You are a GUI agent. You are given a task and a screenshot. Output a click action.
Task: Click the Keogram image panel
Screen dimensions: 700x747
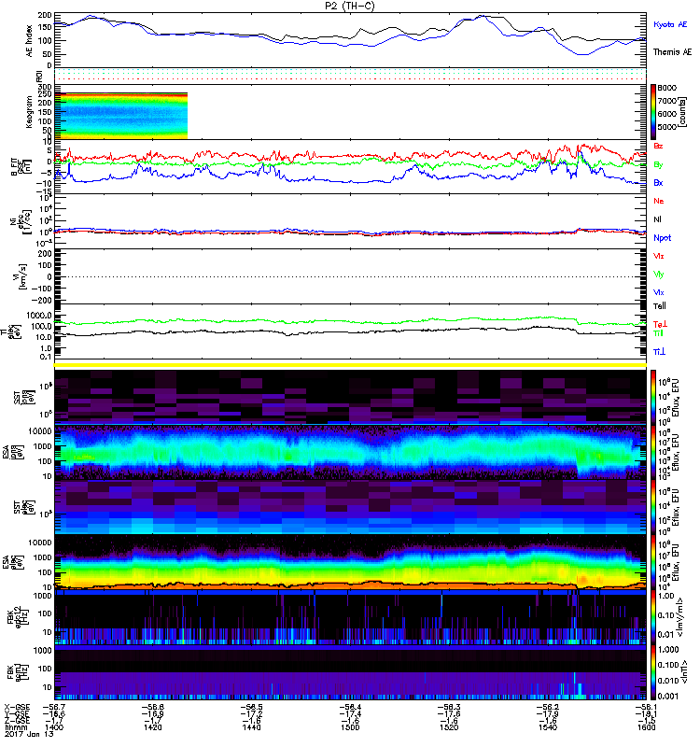pyautogui.click(x=121, y=116)
